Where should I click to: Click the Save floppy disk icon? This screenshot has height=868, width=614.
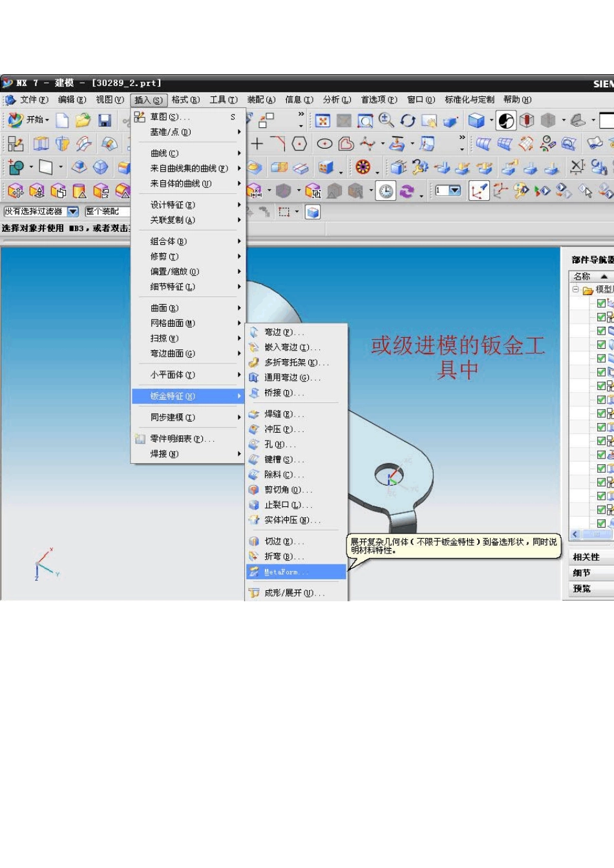click(105, 120)
